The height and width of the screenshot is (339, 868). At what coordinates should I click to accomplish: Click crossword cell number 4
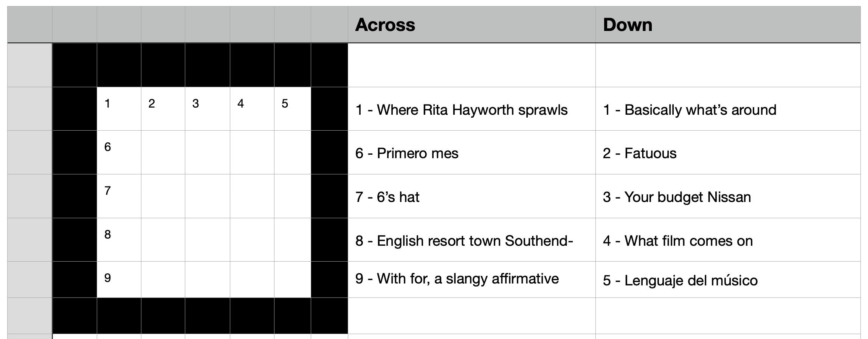(252, 109)
